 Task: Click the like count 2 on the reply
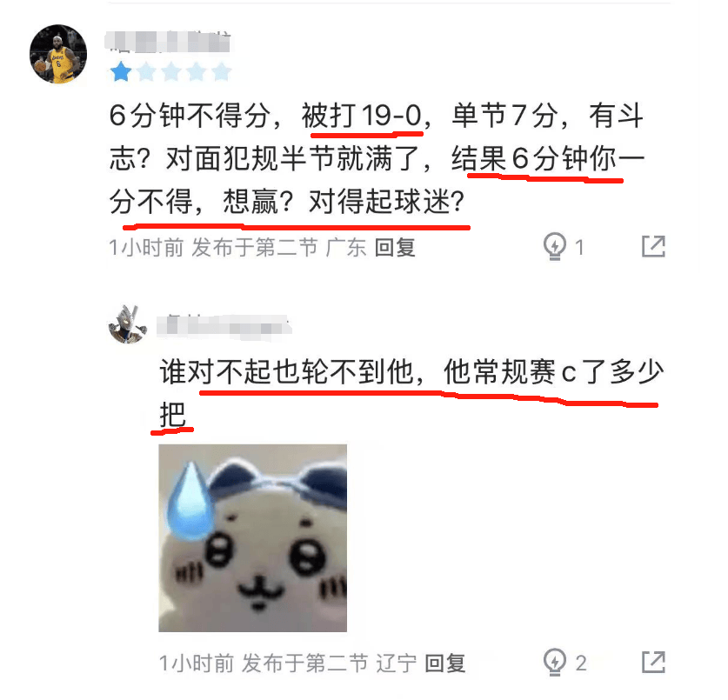tap(580, 663)
